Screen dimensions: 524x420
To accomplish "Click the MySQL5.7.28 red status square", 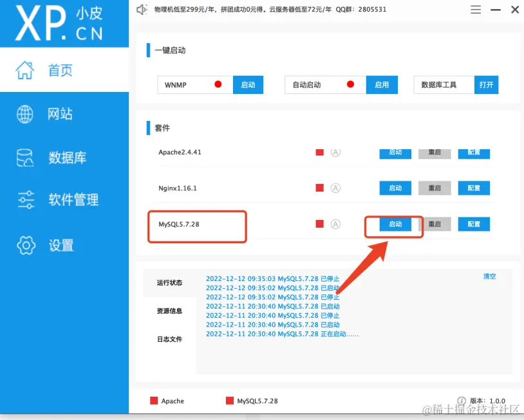I will coord(320,224).
